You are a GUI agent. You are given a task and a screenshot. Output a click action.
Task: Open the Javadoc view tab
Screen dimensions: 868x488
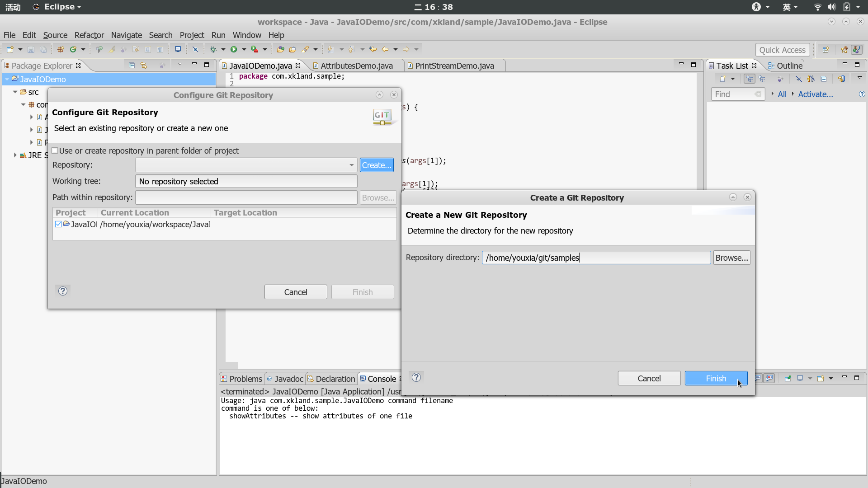point(285,379)
